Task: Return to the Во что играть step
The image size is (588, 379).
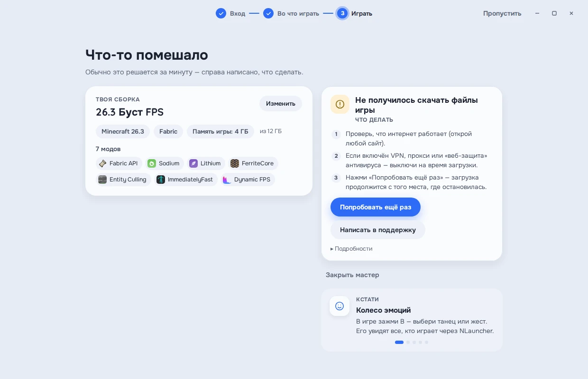Action: (x=298, y=14)
